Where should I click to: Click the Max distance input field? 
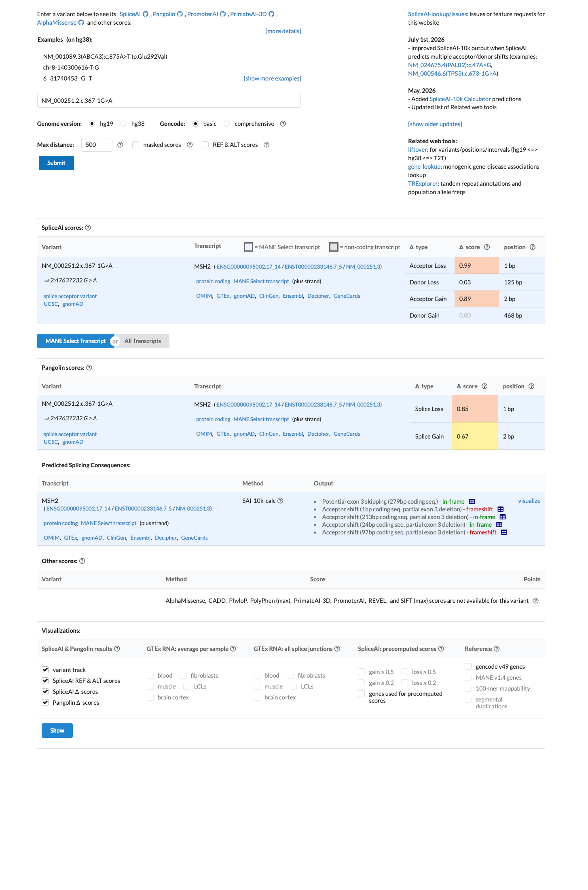(97, 145)
